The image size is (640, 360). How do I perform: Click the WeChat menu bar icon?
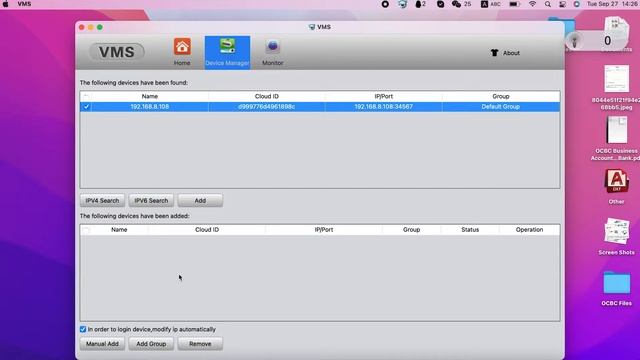tap(456, 4)
